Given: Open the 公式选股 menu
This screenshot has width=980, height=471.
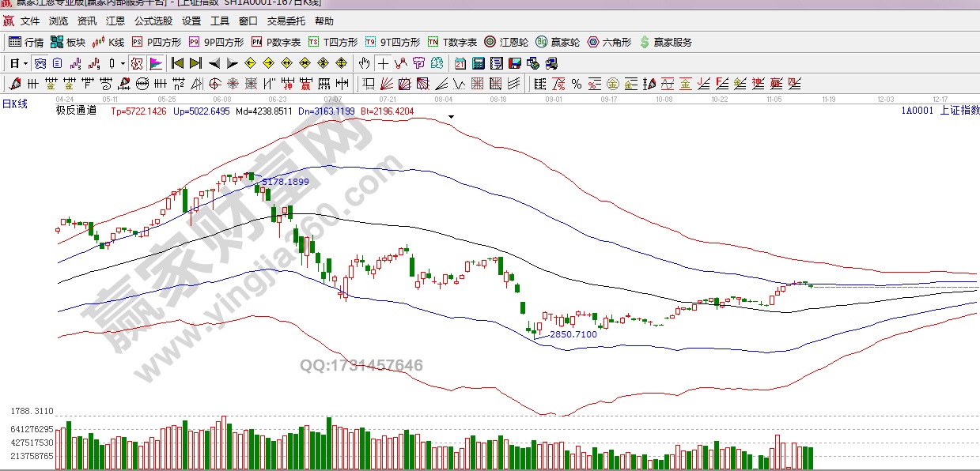Looking at the screenshot, I should pos(153,21).
